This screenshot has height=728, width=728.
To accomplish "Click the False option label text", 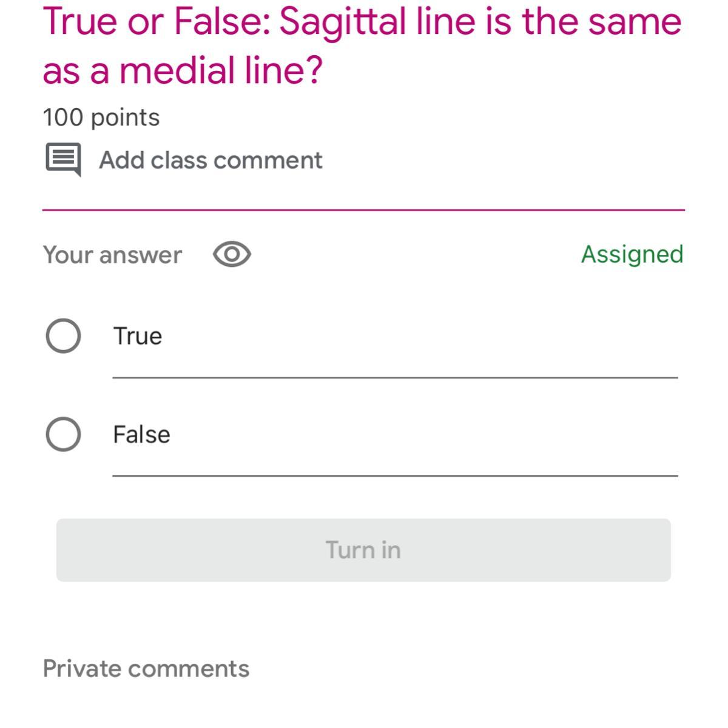I will pos(141,434).
